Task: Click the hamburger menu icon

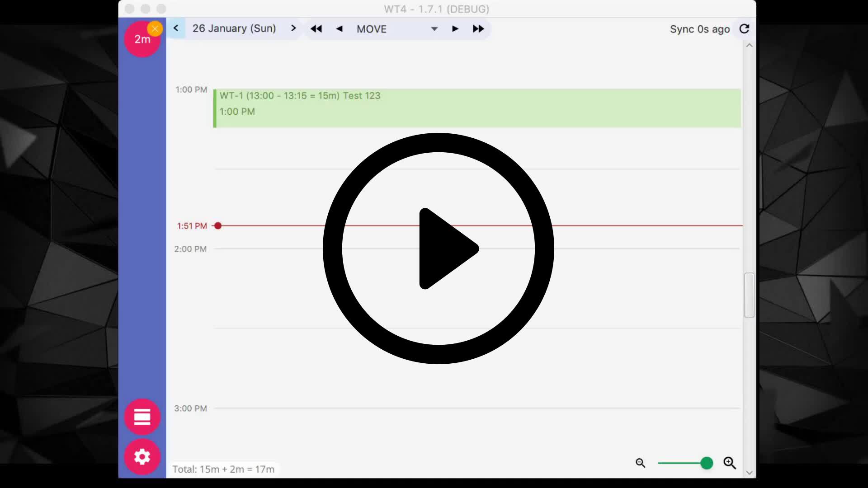Action: click(142, 417)
